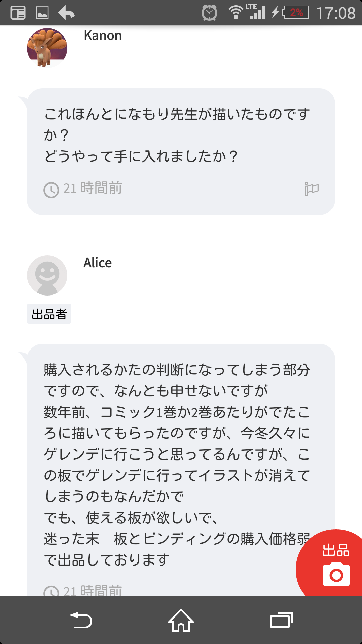Tap the 17:08 clock in status bar

(x=336, y=13)
